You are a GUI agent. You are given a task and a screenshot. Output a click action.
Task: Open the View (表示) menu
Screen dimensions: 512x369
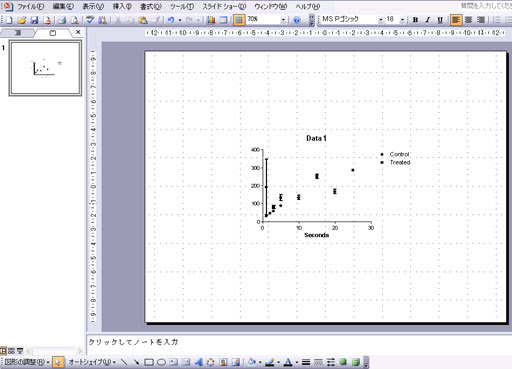(93, 6)
